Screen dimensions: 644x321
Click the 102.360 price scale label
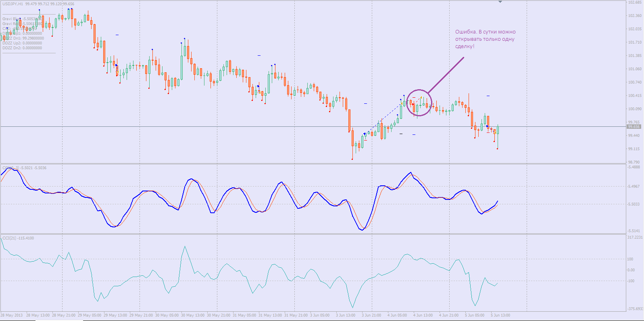pyautogui.click(x=635, y=16)
